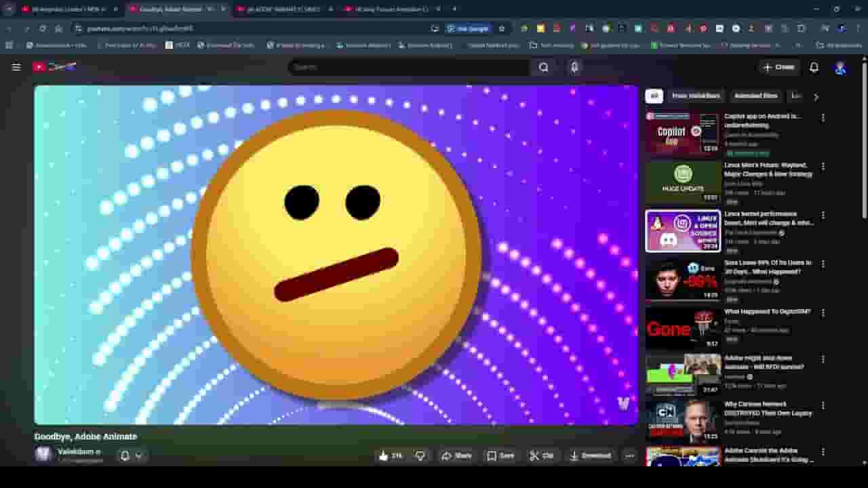Open options for the Linux kernel performance video
868x488 pixels.
tap(823, 215)
